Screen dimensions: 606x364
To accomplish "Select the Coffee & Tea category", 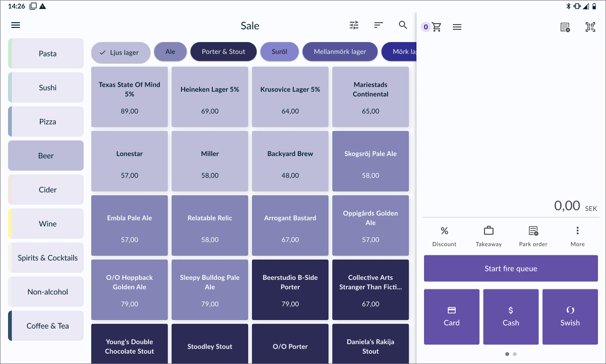I will tap(46, 326).
